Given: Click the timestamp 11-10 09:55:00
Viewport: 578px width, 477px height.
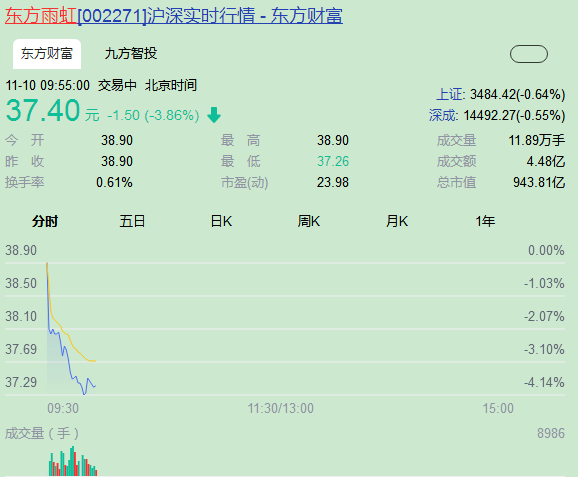Looking at the screenshot, I should [x=48, y=86].
